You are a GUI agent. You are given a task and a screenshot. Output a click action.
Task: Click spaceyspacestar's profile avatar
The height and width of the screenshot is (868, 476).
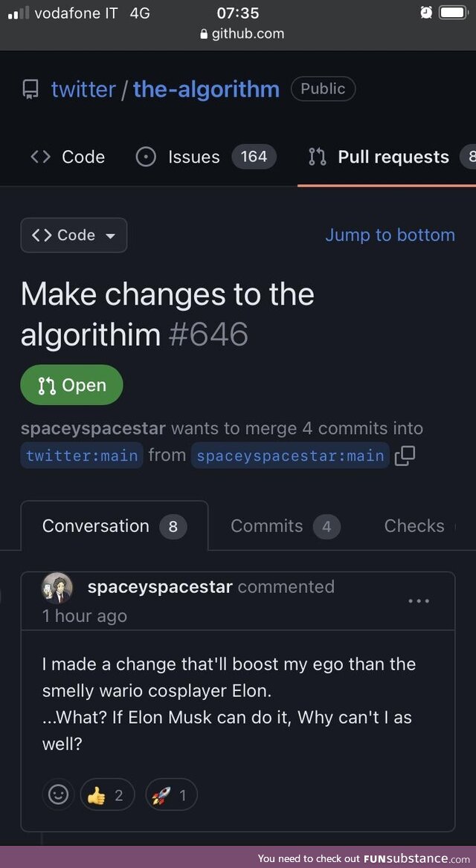tap(58, 588)
